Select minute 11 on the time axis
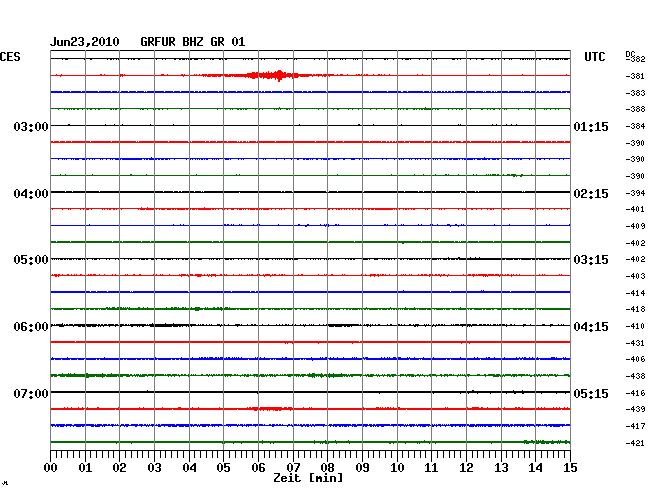 point(431,468)
